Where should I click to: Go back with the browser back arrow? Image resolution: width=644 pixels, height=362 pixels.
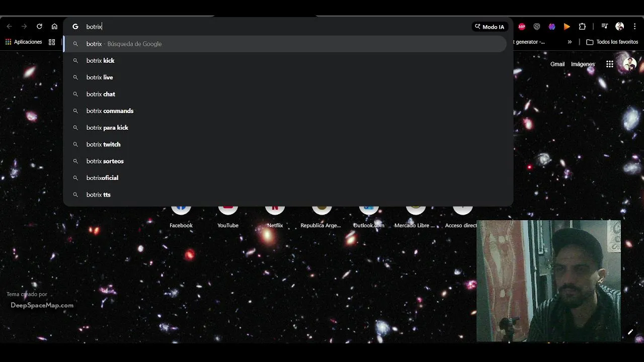pyautogui.click(x=9, y=27)
